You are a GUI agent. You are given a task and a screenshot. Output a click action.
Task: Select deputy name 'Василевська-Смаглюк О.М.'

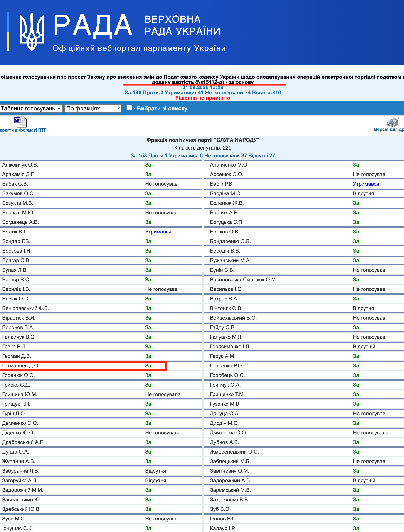click(x=243, y=279)
